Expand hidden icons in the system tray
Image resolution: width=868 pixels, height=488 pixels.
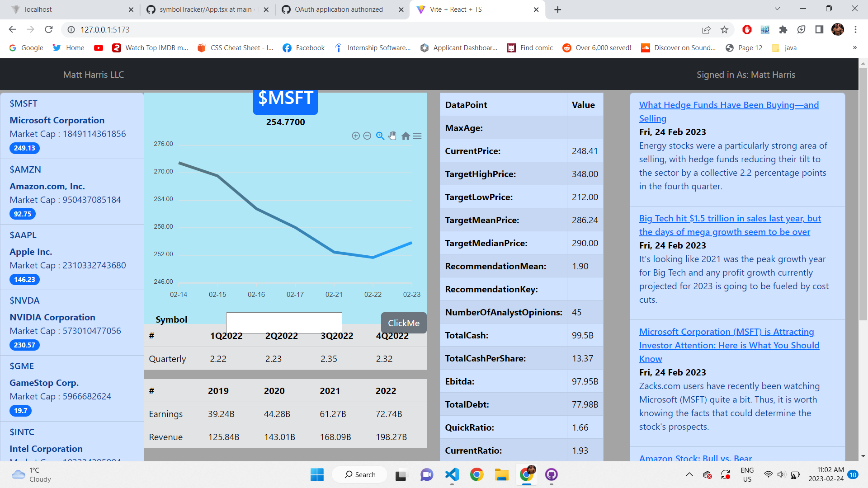[689, 475]
